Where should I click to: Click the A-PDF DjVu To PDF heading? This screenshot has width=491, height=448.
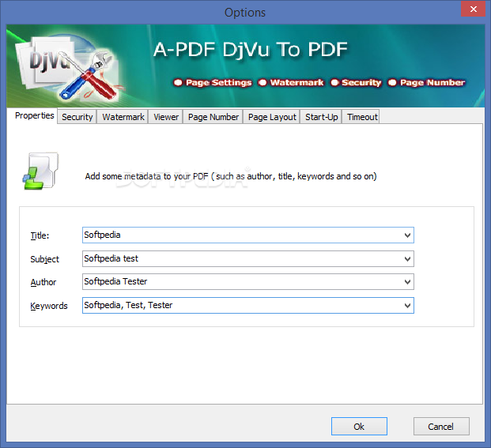pyautogui.click(x=251, y=50)
